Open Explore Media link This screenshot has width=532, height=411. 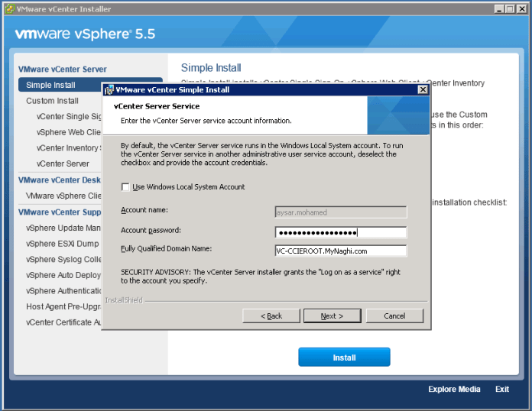coord(454,390)
